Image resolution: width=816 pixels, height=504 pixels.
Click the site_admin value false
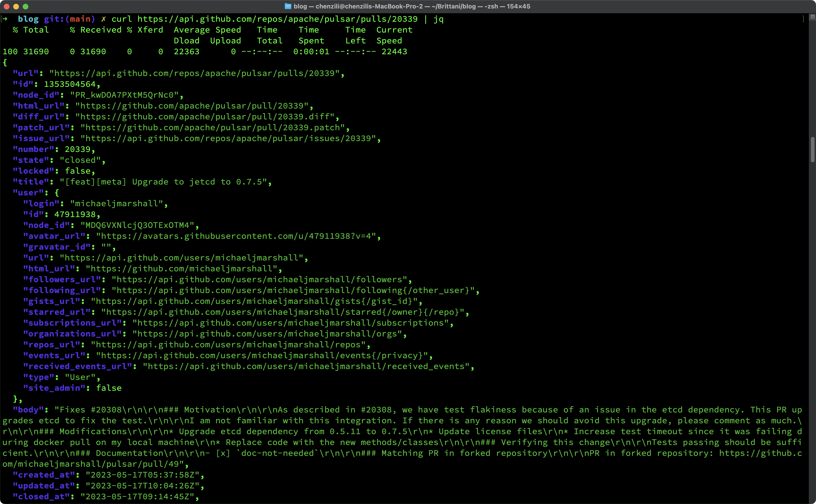(109, 388)
